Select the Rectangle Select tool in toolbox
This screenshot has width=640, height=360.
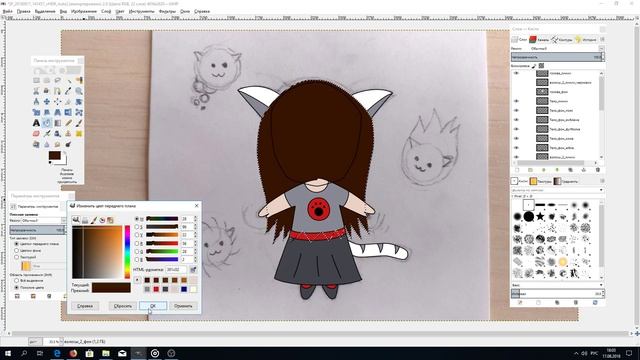[36, 80]
